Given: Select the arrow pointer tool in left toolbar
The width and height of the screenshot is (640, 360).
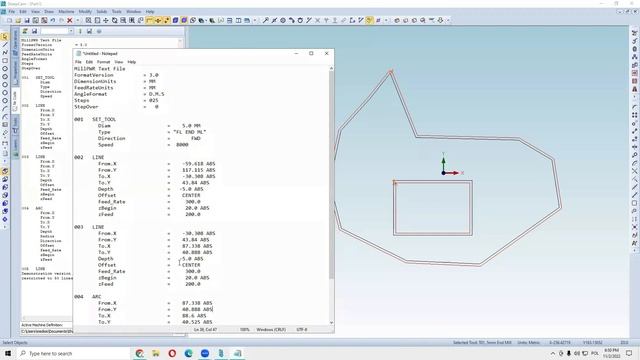Looking at the screenshot, I should [x=5, y=37].
